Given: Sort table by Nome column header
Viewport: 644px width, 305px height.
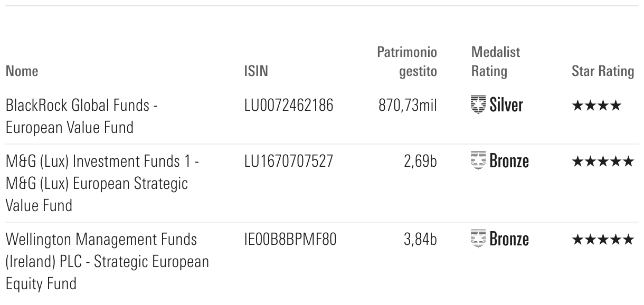Looking at the screenshot, I should (x=22, y=71).
